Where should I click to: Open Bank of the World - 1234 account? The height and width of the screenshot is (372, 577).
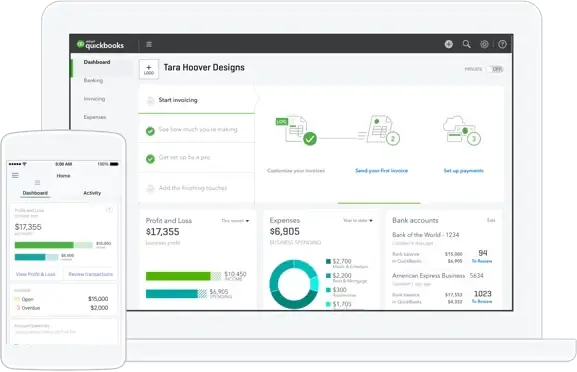coord(426,235)
